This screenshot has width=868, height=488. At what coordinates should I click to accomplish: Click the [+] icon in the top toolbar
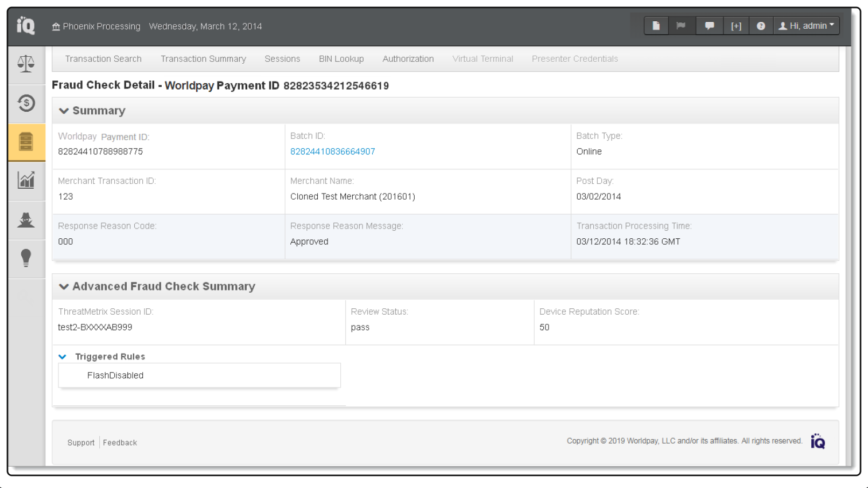[736, 25]
